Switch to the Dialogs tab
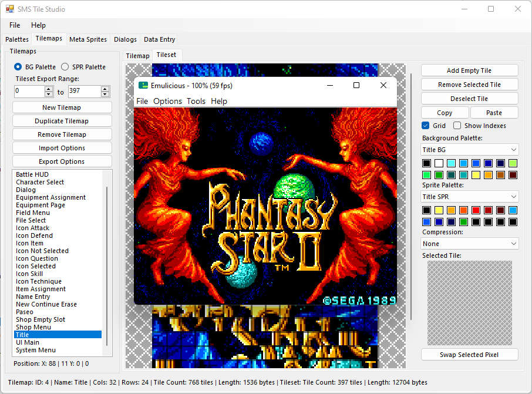The height and width of the screenshot is (394, 532). click(x=125, y=39)
